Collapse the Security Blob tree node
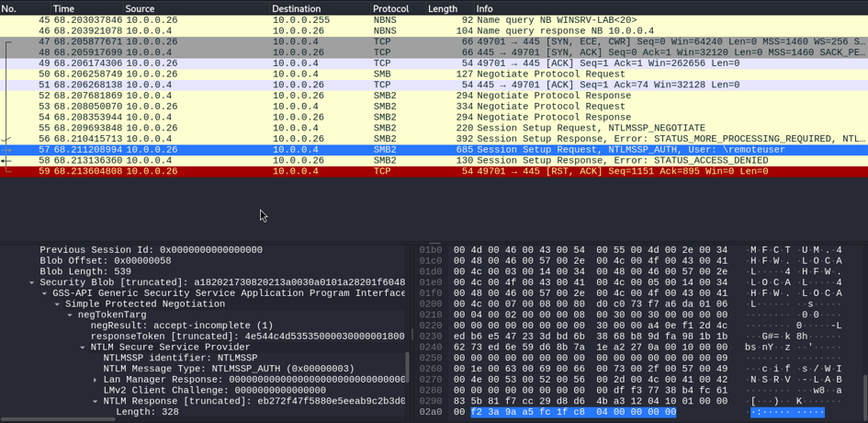The image size is (868, 423). coord(32,282)
